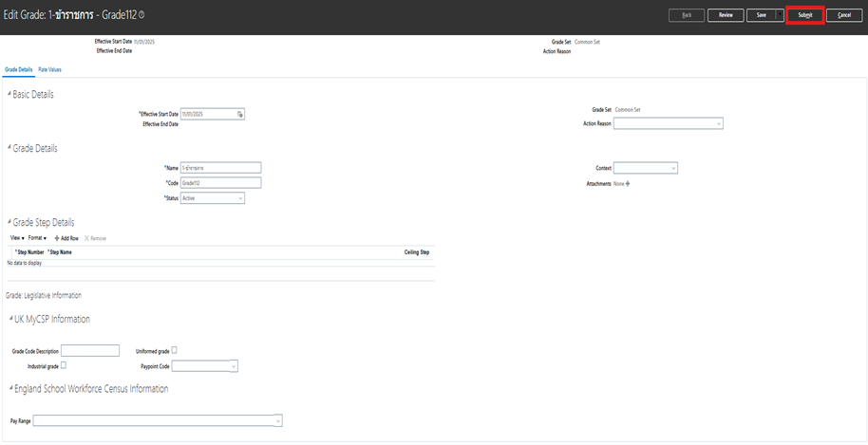Toggle the Uniformed grade checkbox
868x445 pixels.
174,351
